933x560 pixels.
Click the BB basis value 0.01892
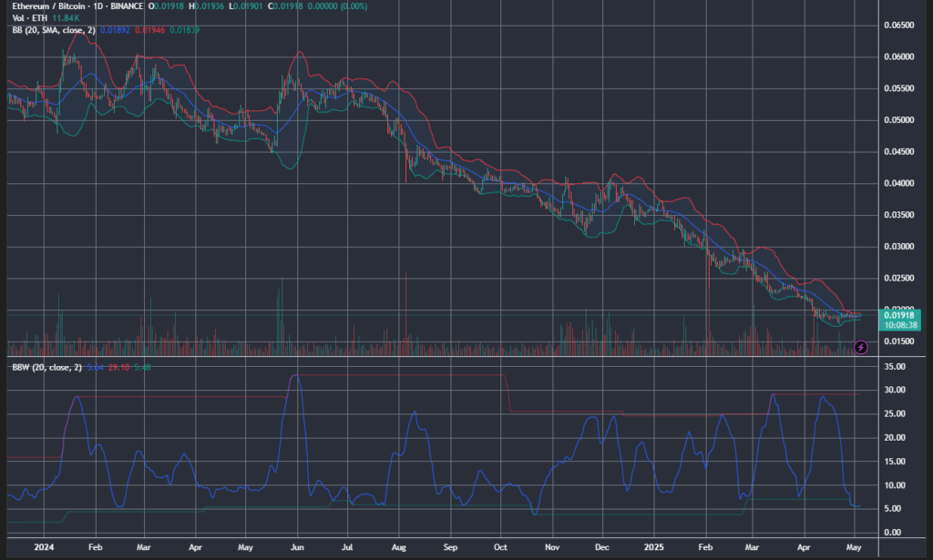pos(113,30)
